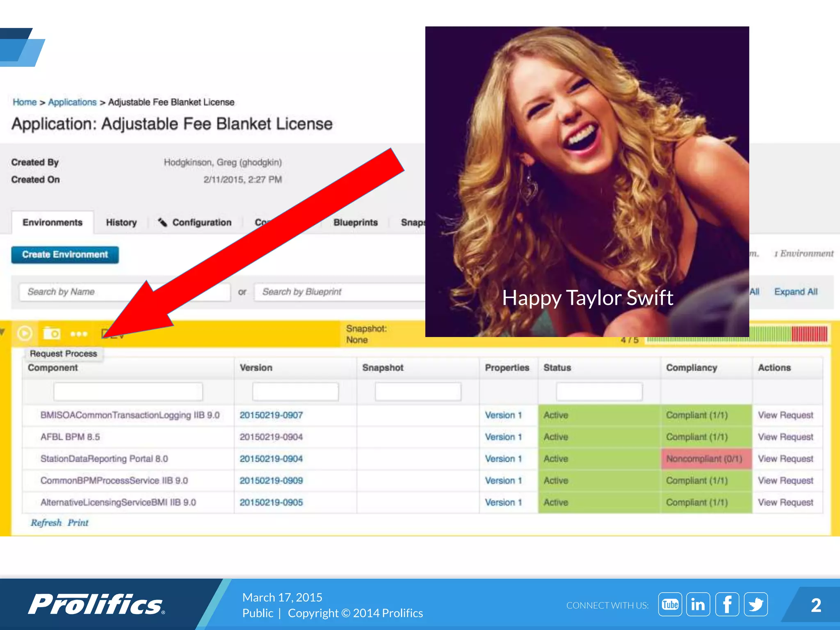Select the Environments tab
The width and height of the screenshot is (840, 630).
tap(52, 222)
